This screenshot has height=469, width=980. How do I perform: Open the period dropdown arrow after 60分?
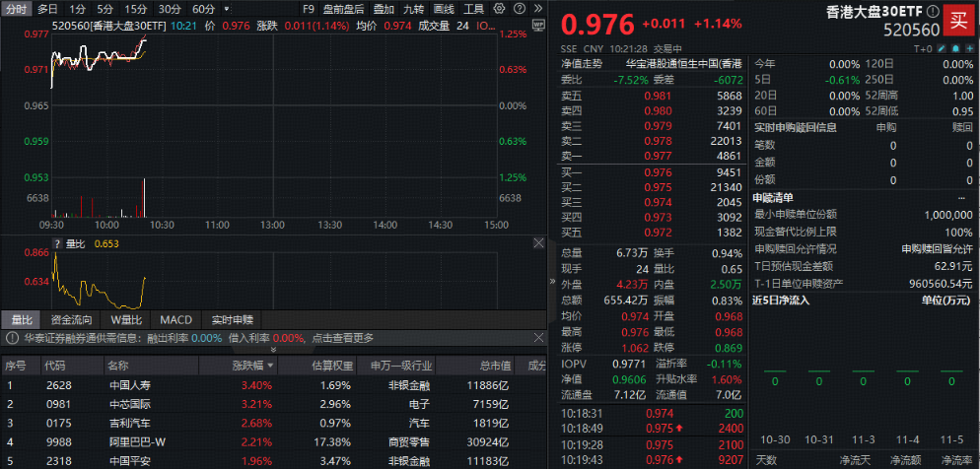(224, 9)
